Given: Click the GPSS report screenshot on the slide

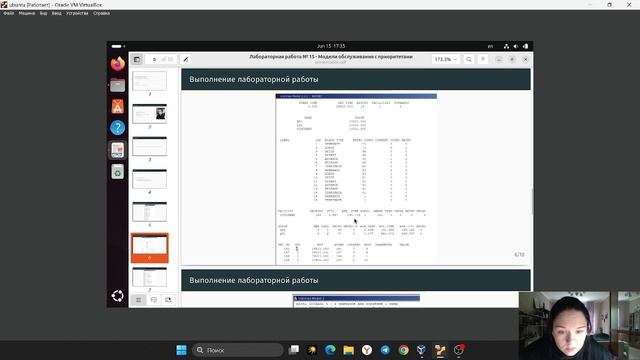Looking at the screenshot, I should tap(356, 179).
